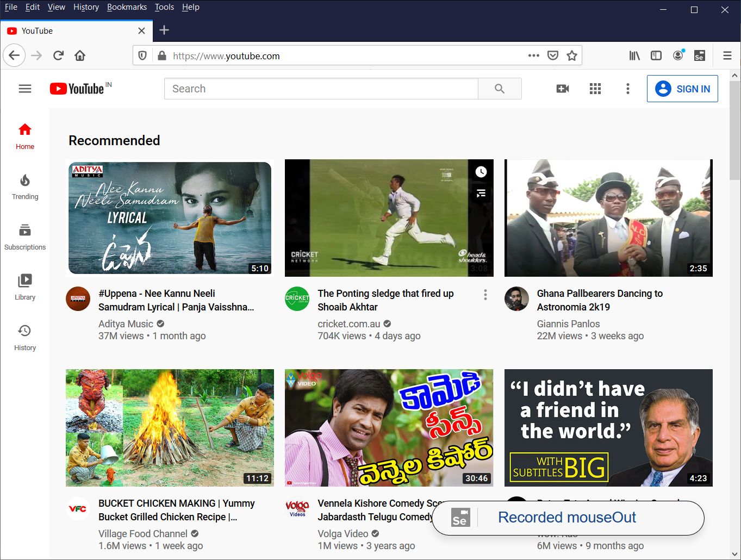
Task: Click cricket.com.au channel avatar
Action: click(297, 298)
